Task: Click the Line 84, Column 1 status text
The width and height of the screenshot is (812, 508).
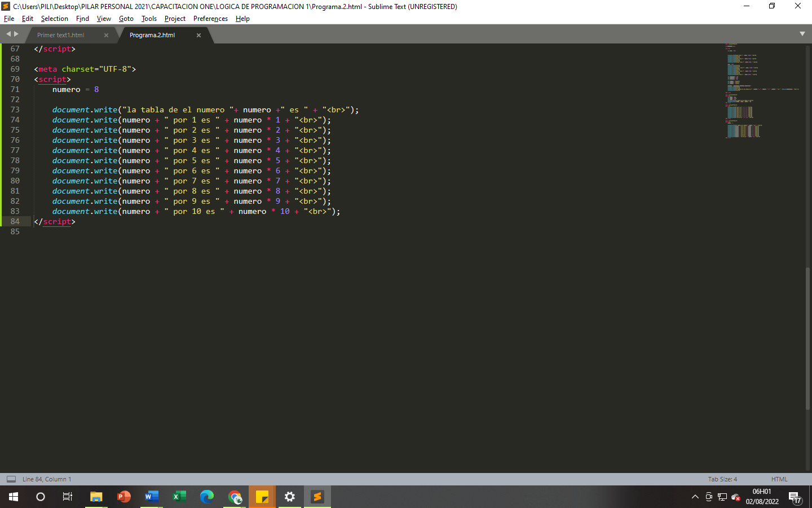Action: click(47, 479)
